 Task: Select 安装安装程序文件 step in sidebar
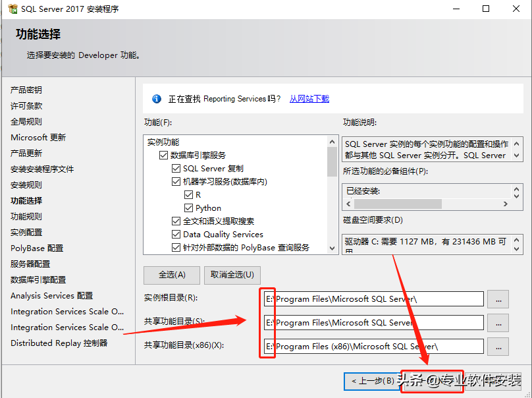(x=42, y=169)
